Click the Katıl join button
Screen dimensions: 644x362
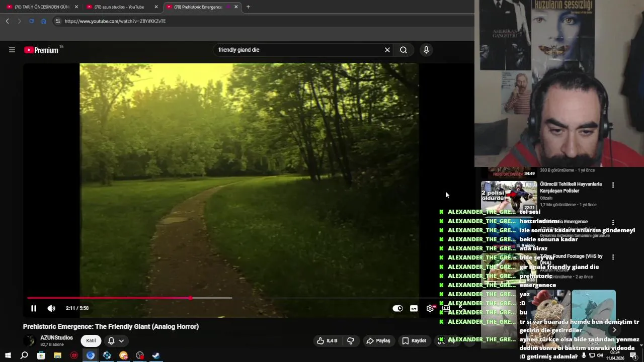tap(91, 341)
